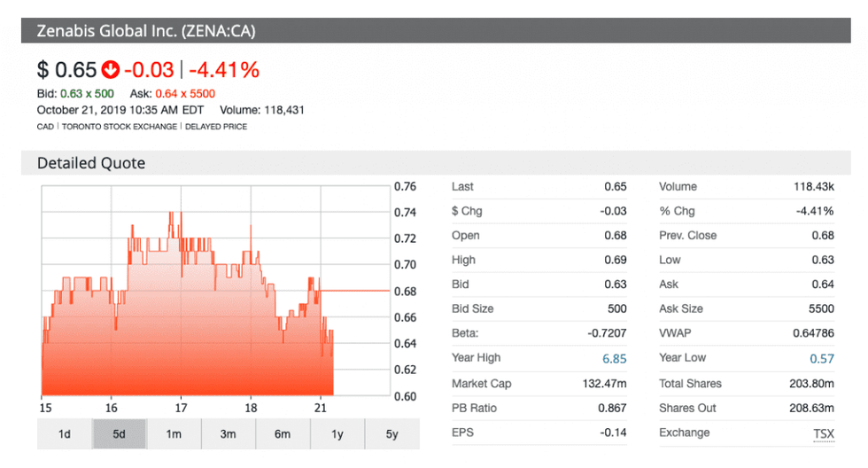Viewport: 868px width, 468px height.
Task: Click the chart date marker 16
Action: click(112, 408)
